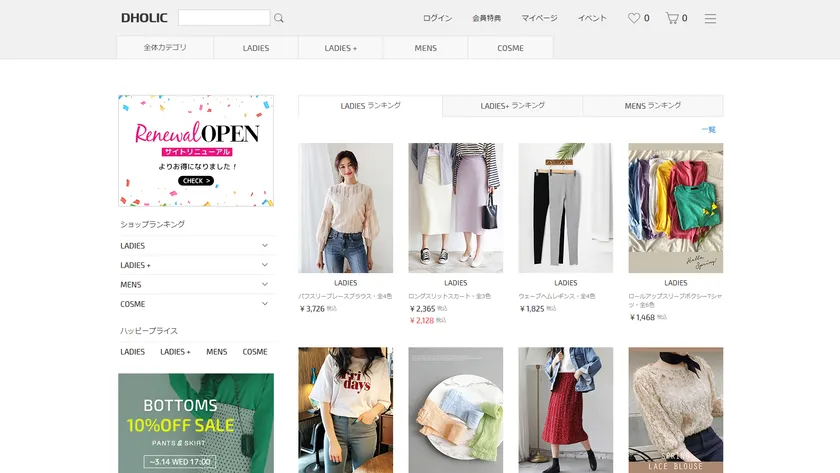Click the ¥2,365 price
This screenshot has height=473, width=840.
(x=422, y=309)
